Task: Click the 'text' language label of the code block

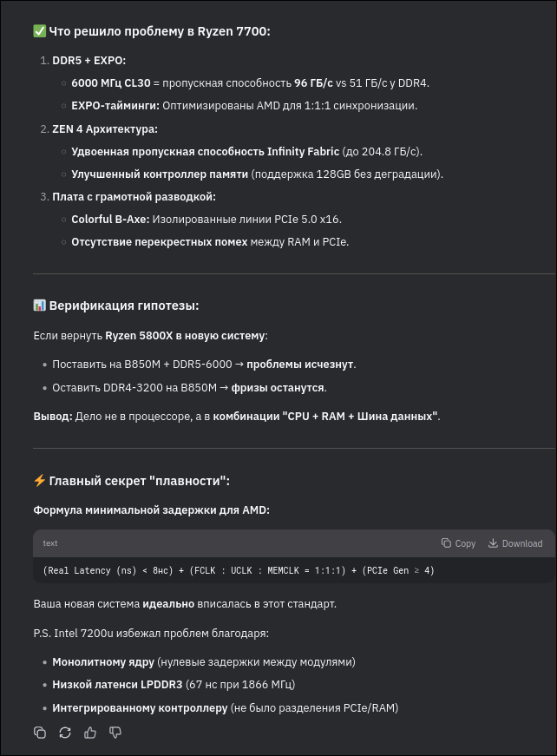Action: [x=50, y=543]
